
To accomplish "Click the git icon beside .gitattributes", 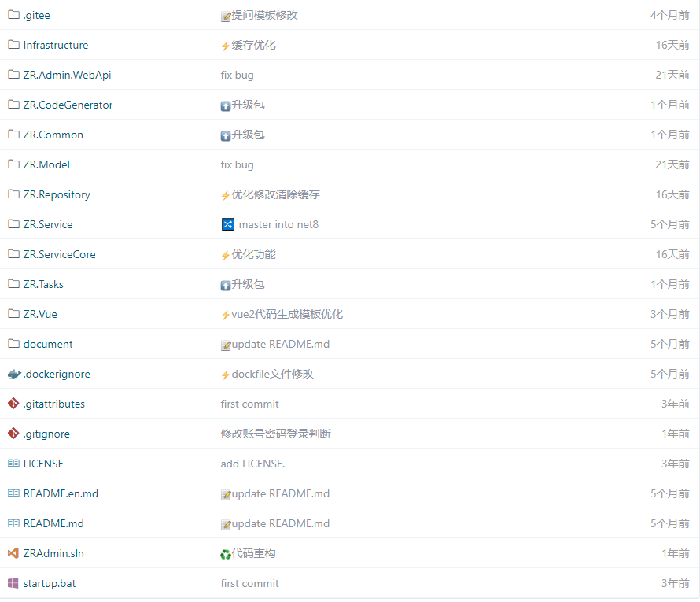I will coord(13,404).
